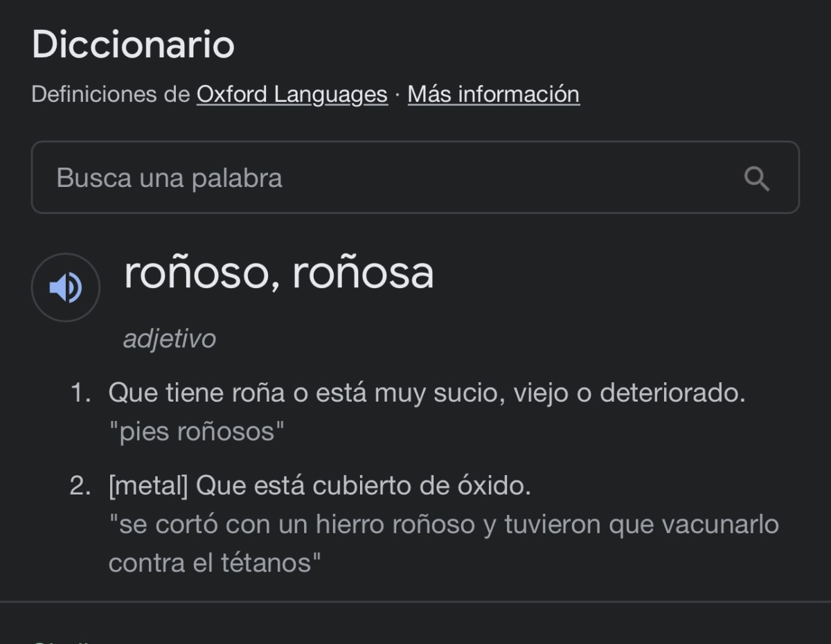Click the adjetivo part-of-speech label
831x644 pixels.
[x=170, y=339]
